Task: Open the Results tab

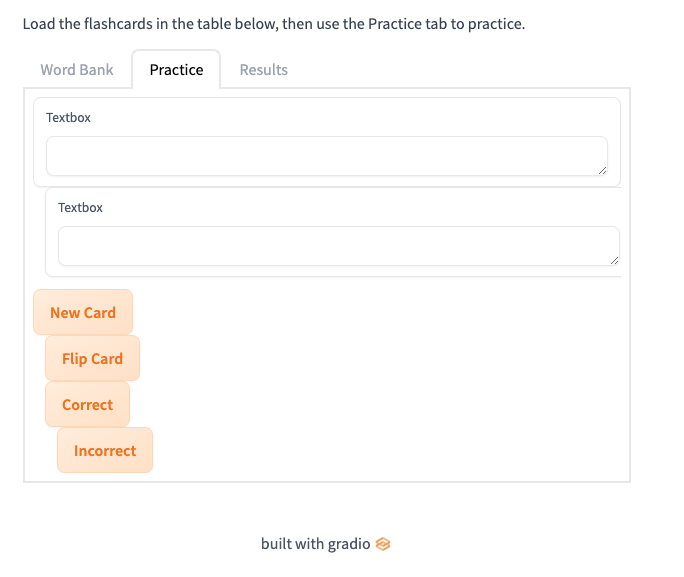Action: [263, 70]
